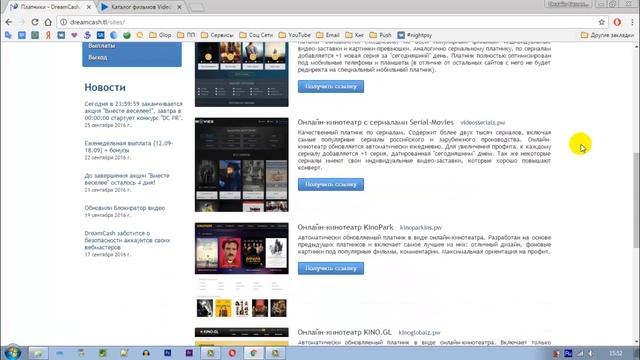Close the DreamCash tab
This screenshot has width=640, height=360.
(x=89, y=7)
